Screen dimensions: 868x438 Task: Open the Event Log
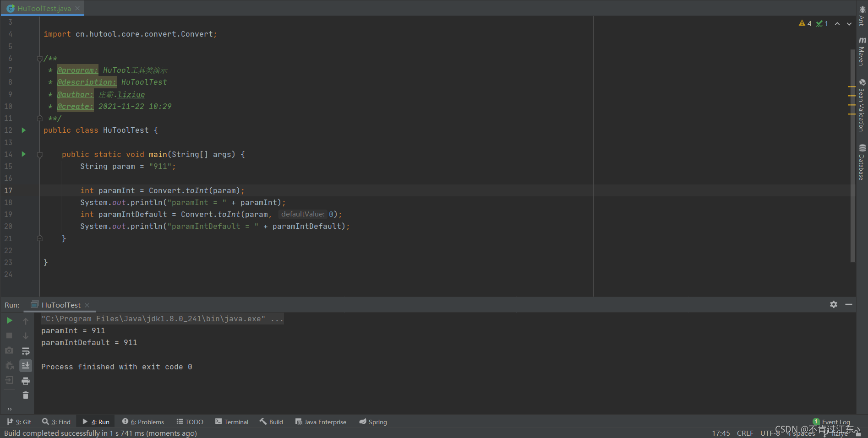click(832, 422)
